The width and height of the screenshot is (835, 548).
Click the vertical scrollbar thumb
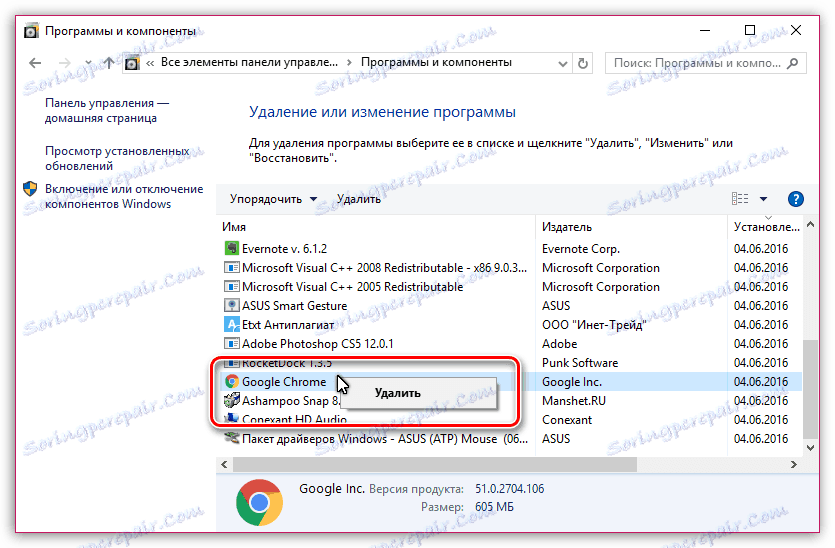point(810,389)
